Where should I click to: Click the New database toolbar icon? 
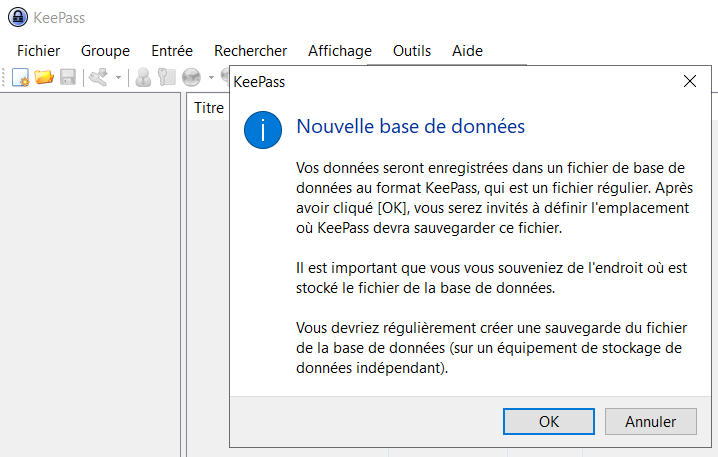click(21, 78)
